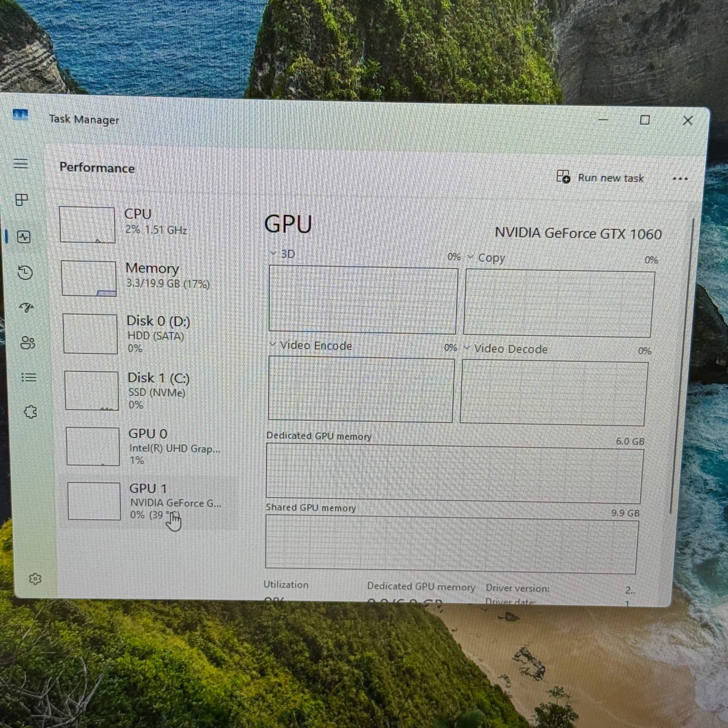
Task: Open the hamburger navigation menu
Action: click(x=20, y=163)
